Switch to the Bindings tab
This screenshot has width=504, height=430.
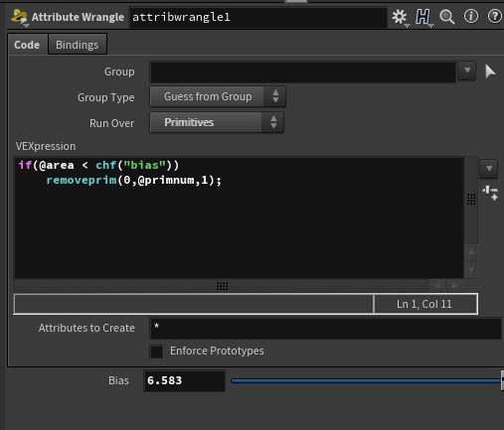(x=77, y=45)
